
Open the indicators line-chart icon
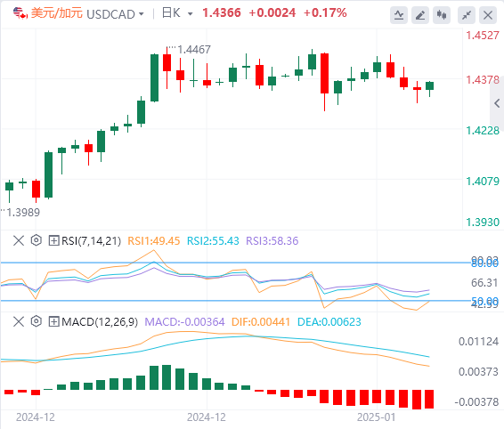pos(399,15)
